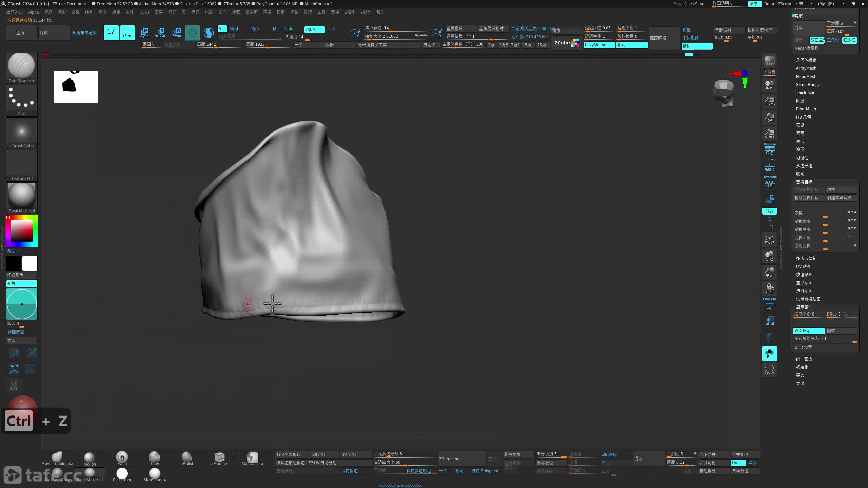Screen dimensions: 868x488
Task: Select the Scale gizmo icon
Action: [160, 33]
